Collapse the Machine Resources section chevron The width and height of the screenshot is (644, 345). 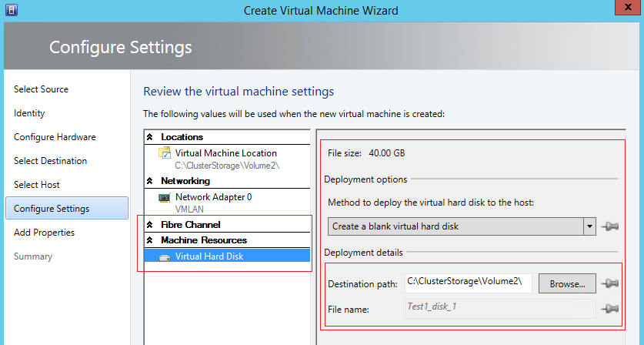[x=150, y=240]
